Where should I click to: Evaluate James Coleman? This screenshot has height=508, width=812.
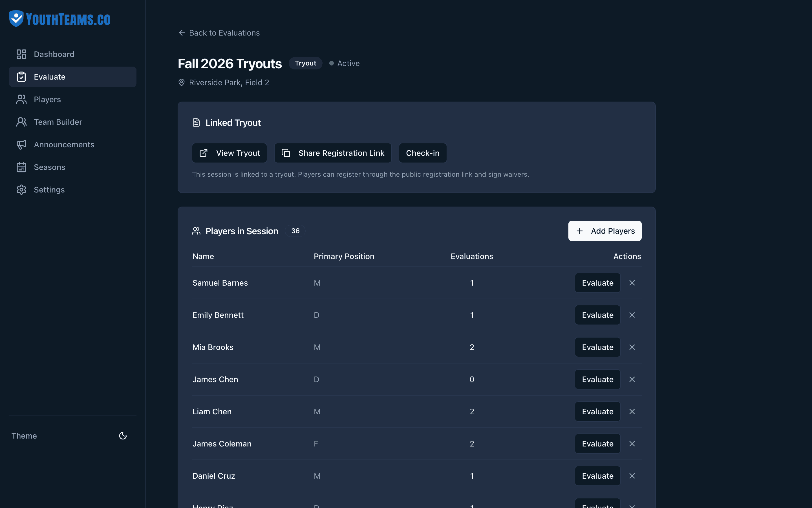click(598, 443)
